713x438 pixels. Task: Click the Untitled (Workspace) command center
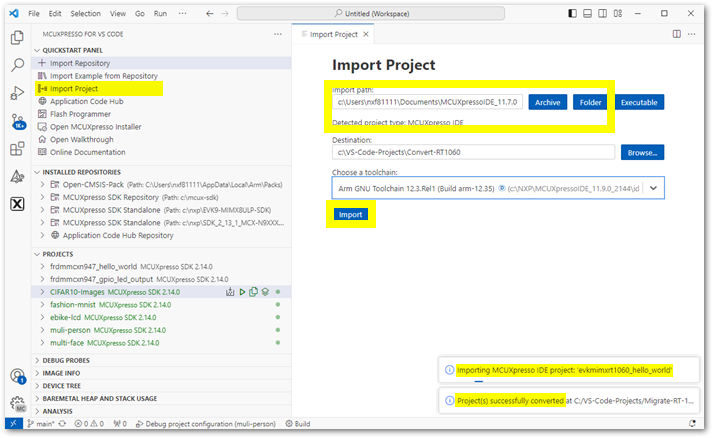(x=371, y=14)
